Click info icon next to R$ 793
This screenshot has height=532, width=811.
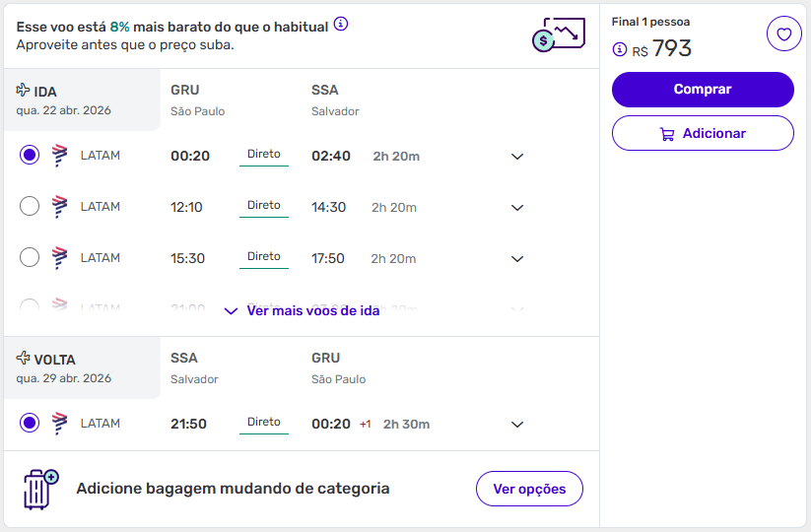pyautogui.click(x=620, y=49)
